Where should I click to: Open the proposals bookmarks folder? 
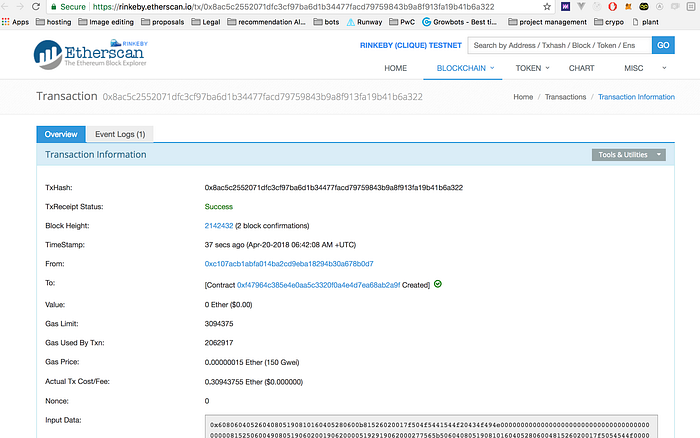pyautogui.click(x=162, y=22)
